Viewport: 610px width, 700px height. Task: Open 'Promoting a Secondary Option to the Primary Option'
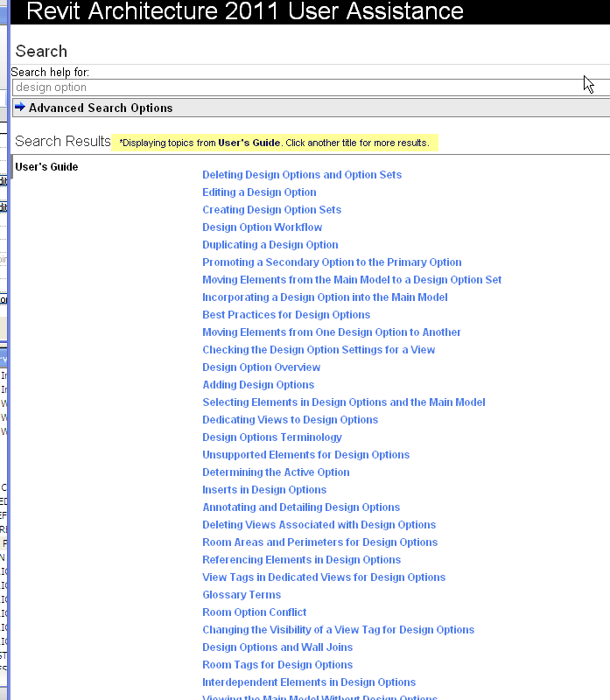(x=332, y=262)
